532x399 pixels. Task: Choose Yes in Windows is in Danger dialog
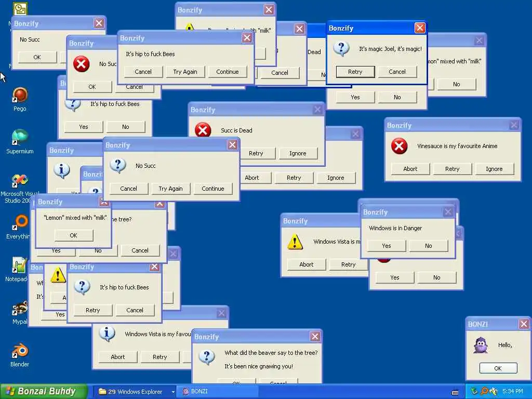(x=387, y=246)
